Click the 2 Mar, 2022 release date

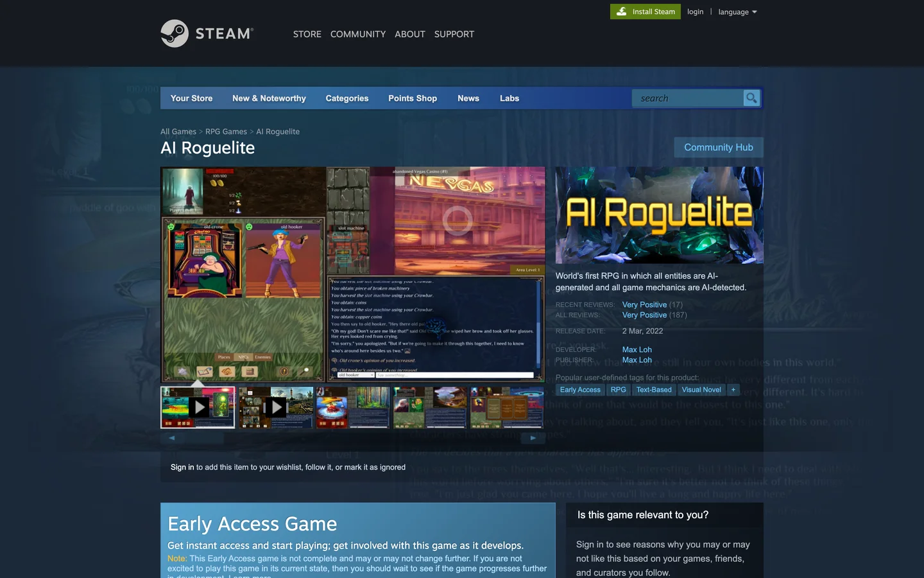click(642, 331)
